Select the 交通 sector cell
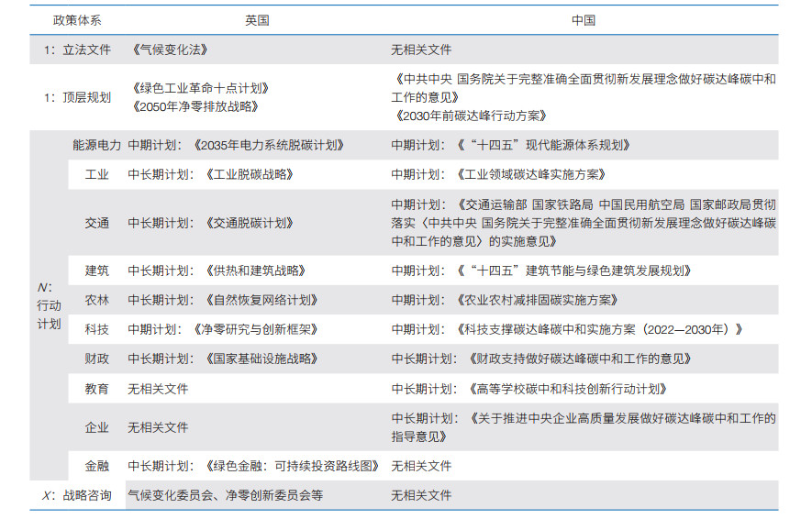Screen dimensions: 812x519 (96, 223)
